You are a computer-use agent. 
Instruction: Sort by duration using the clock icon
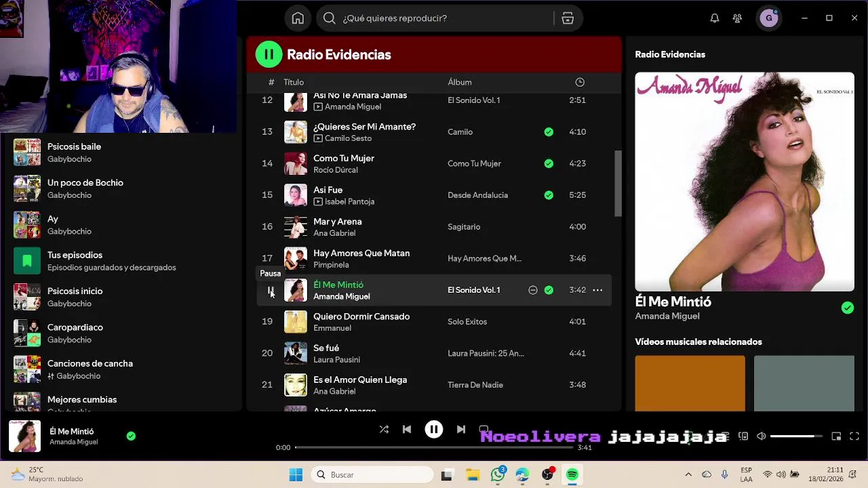tap(580, 82)
